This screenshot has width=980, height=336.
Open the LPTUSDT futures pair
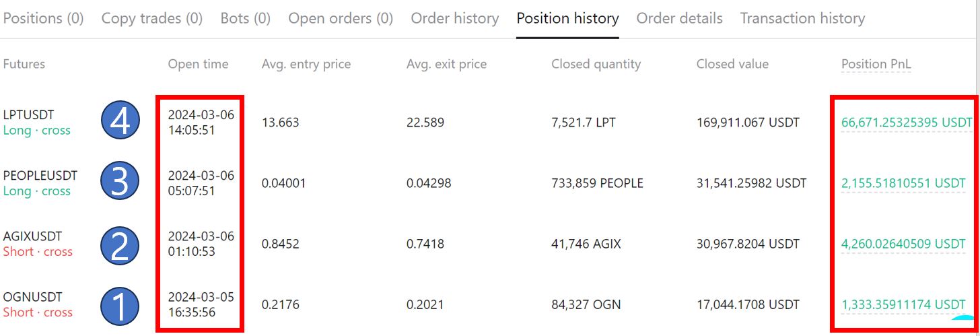pos(29,115)
